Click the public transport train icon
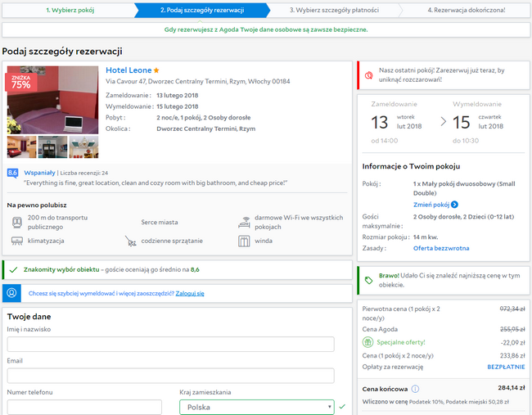Viewport: 532px width, 415px height. coord(17,222)
